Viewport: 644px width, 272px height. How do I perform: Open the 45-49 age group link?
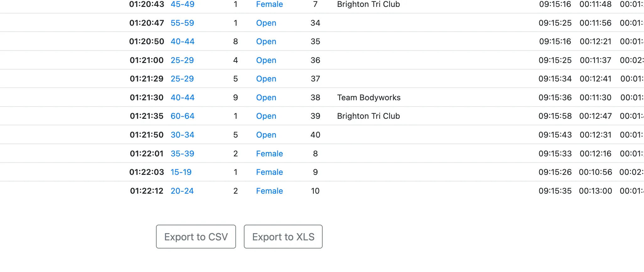pyautogui.click(x=182, y=4)
